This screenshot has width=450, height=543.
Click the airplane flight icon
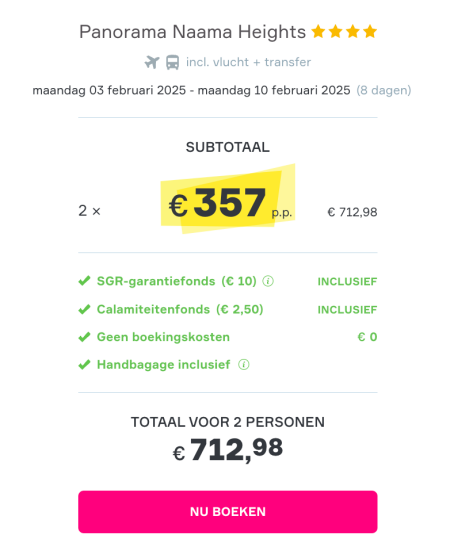click(x=152, y=62)
